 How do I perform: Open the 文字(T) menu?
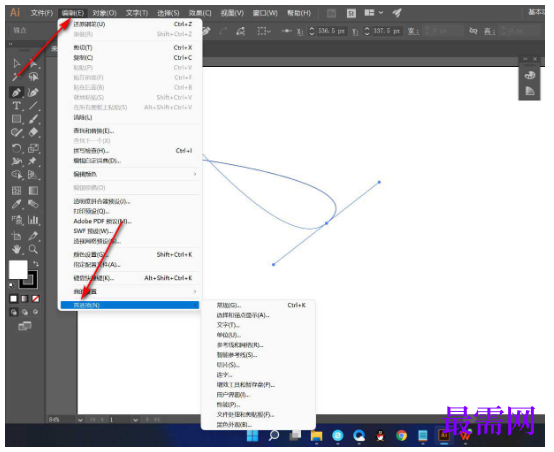(137, 13)
